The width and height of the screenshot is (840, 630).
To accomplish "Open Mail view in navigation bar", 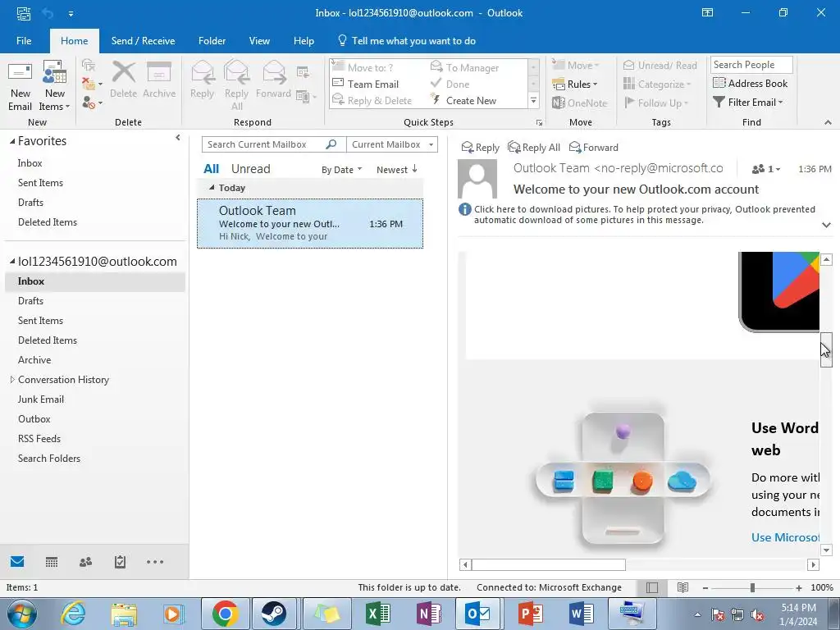I will tap(17, 561).
